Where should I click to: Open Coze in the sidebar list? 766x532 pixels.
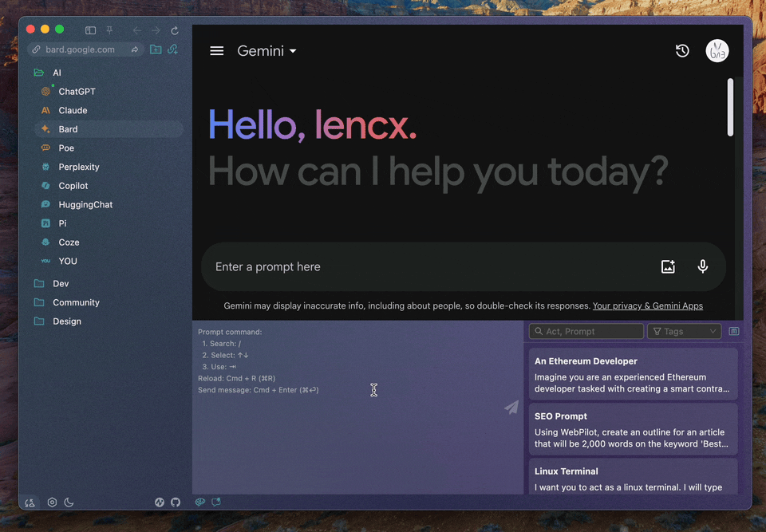109,242
